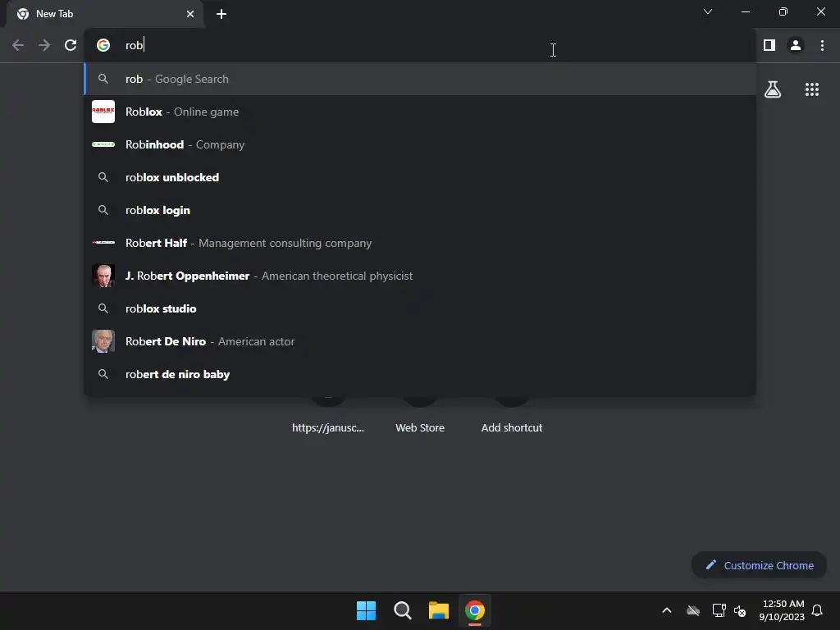Screen dimensions: 840x630
Task: Click the muted volume tray icon
Action: (x=741, y=610)
